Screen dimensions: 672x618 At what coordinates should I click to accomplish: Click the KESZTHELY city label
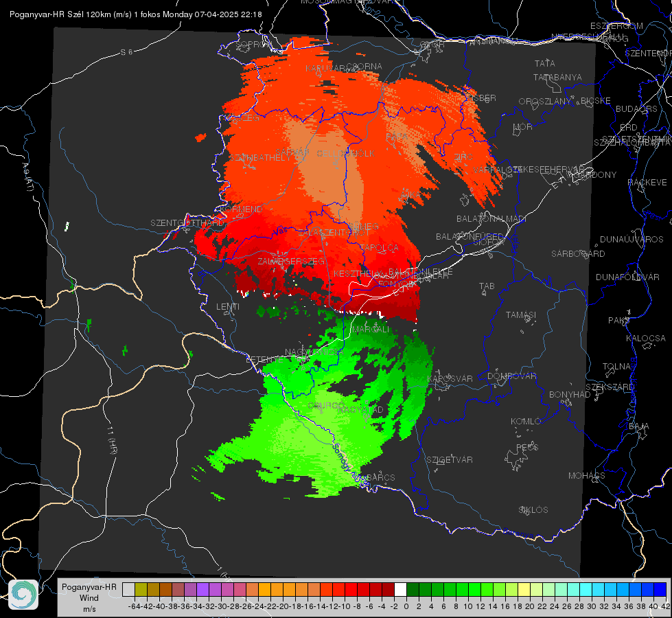point(358,273)
